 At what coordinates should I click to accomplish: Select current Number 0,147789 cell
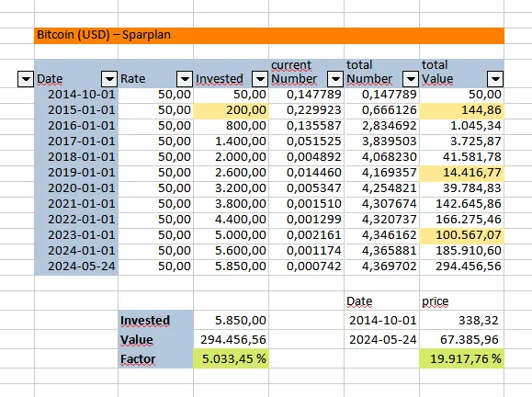coord(306,95)
